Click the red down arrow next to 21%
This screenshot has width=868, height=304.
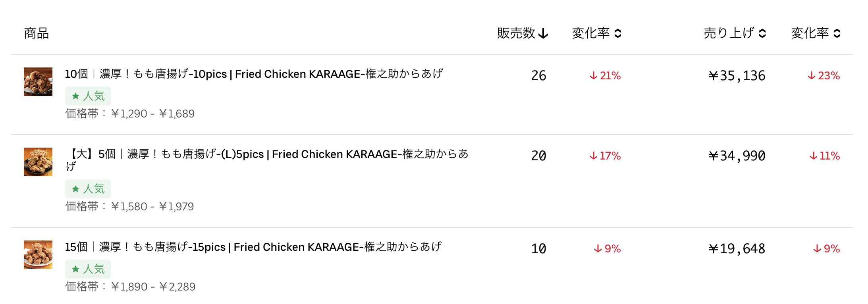pyautogui.click(x=593, y=75)
